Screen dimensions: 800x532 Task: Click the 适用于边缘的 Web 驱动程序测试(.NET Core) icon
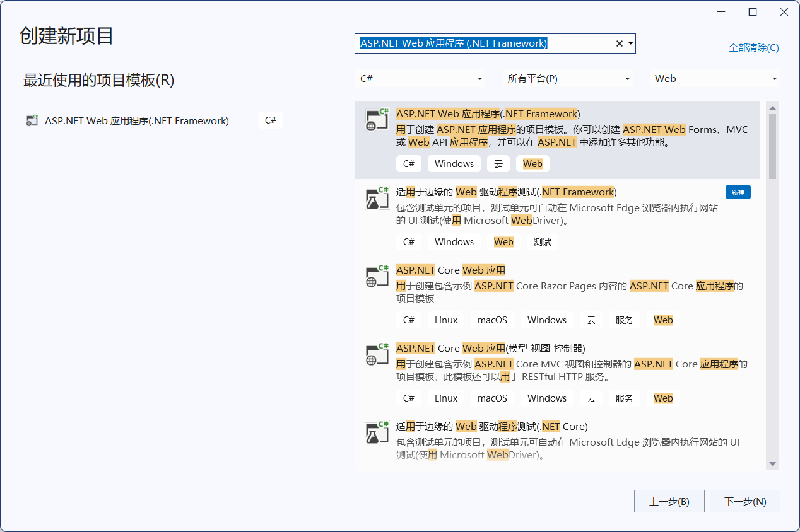click(377, 432)
